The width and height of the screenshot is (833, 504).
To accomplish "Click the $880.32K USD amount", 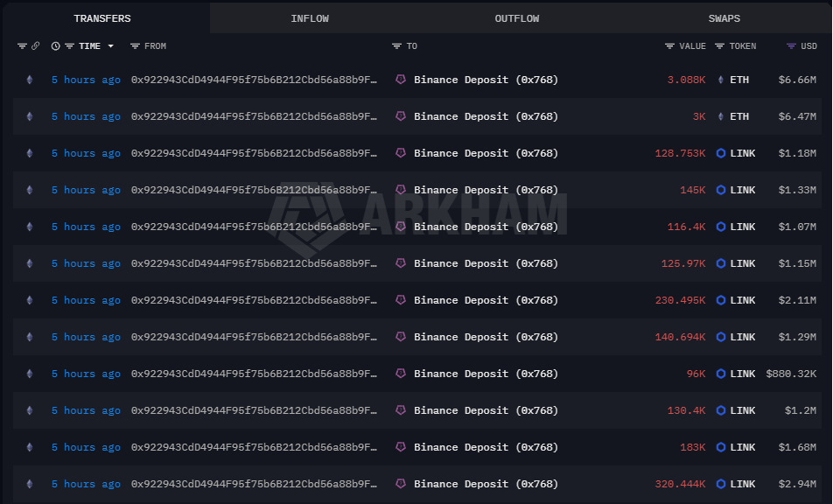I will (791, 374).
